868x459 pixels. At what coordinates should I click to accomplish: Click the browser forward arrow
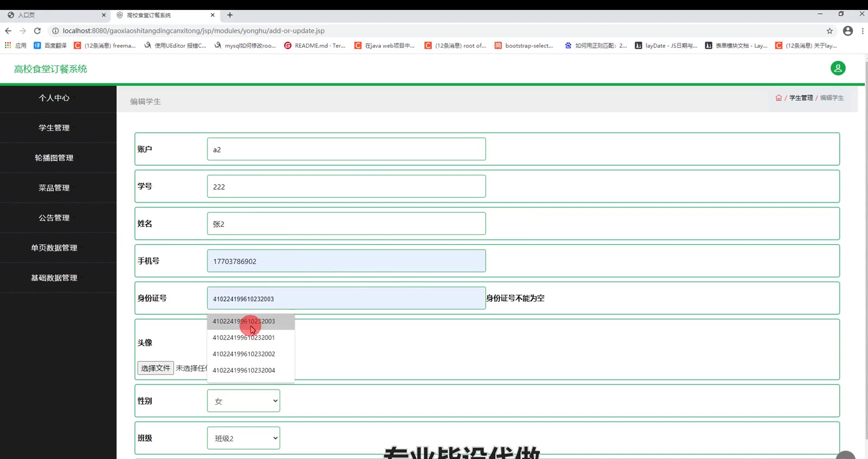coord(23,31)
